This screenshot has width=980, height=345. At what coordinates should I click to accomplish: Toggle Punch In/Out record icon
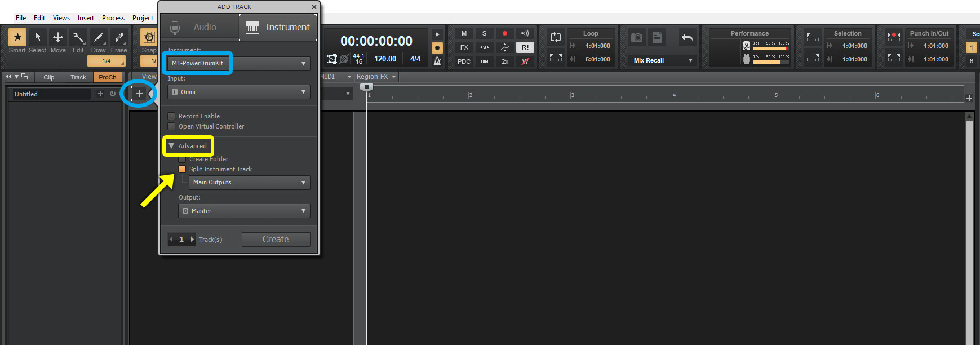893,37
